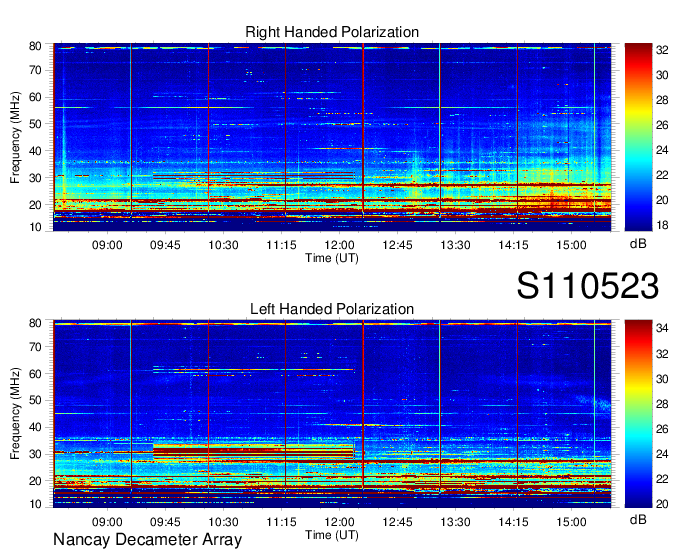Click the 18 value on Right Handed color bar
The width and height of the screenshot is (680, 552).
(x=662, y=225)
